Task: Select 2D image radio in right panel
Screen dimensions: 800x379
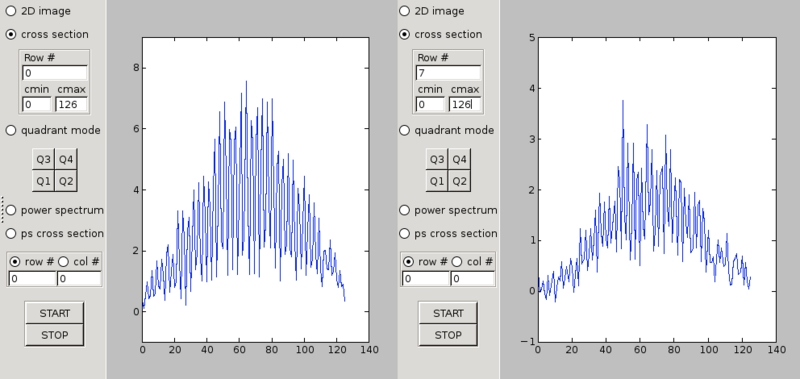Action: click(x=404, y=11)
